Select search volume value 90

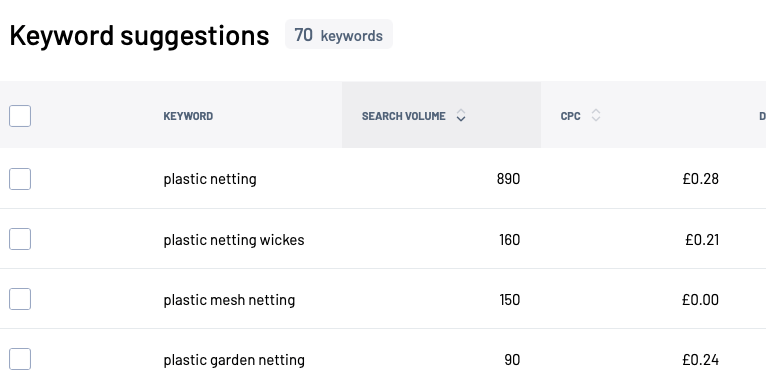[x=512, y=360]
